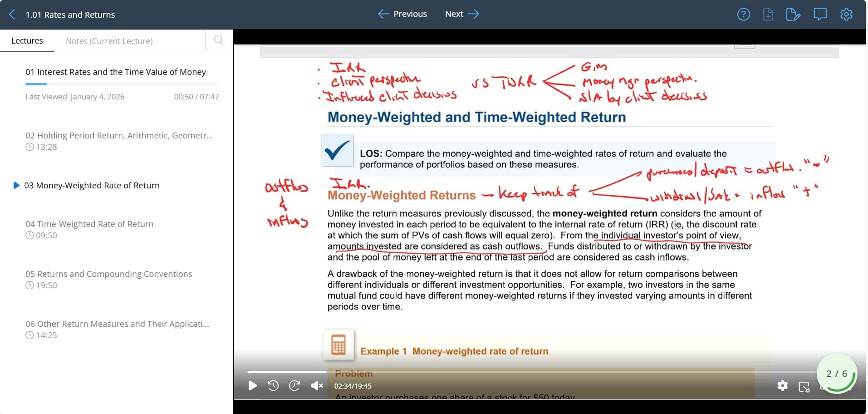Open the help question mark icon
This screenshot has width=868, height=414.
743,15
